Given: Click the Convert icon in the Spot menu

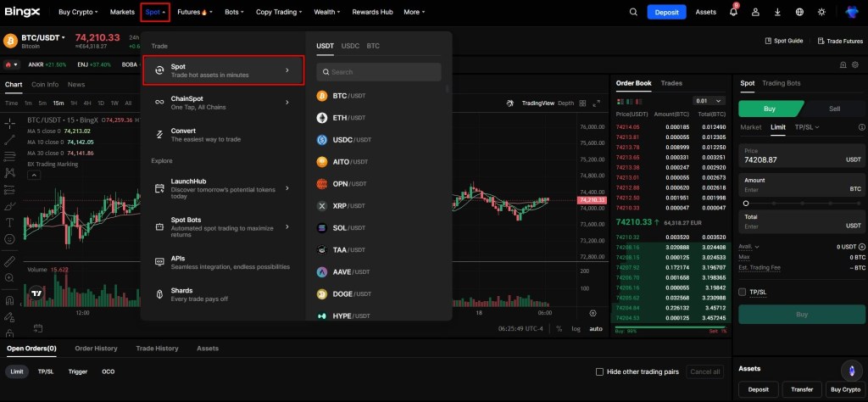Looking at the screenshot, I should point(159,135).
